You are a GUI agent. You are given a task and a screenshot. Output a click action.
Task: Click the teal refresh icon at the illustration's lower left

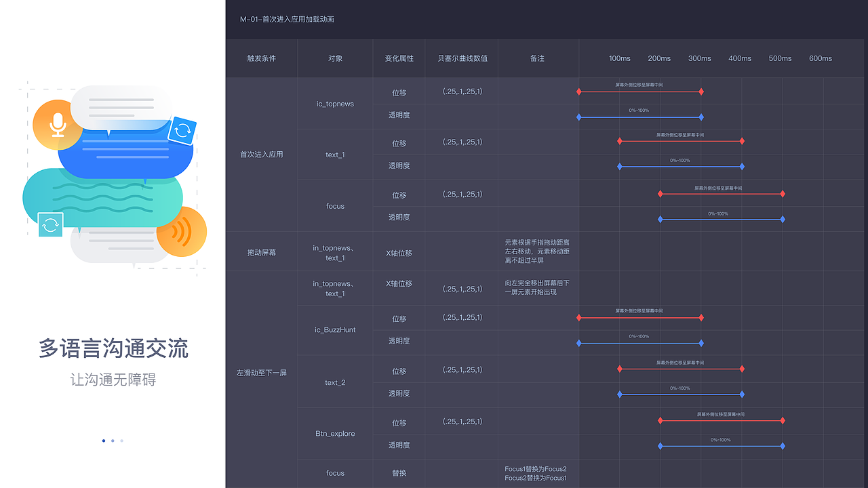tap(49, 224)
